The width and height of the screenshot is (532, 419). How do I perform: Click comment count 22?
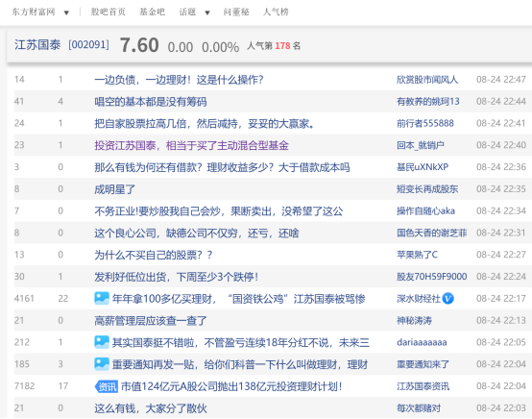coord(63,299)
